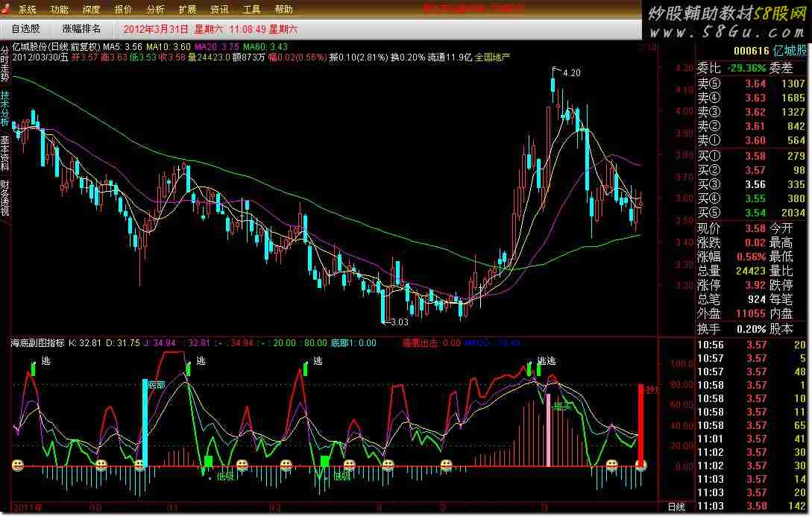Switch to the 自选股 tab
812x517 pixels.
click(x=26, y=29)
